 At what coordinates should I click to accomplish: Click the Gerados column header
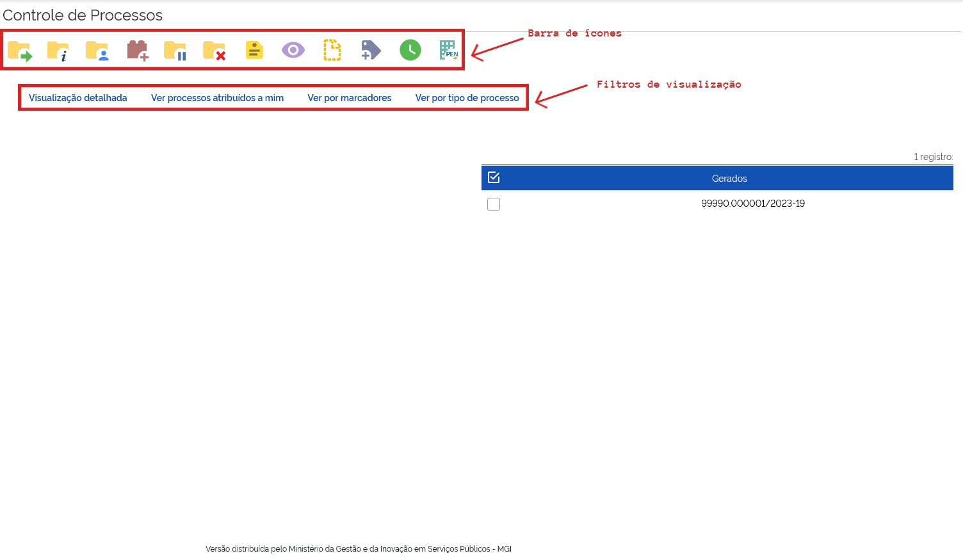pyautogui.click(x=729, y=179)
